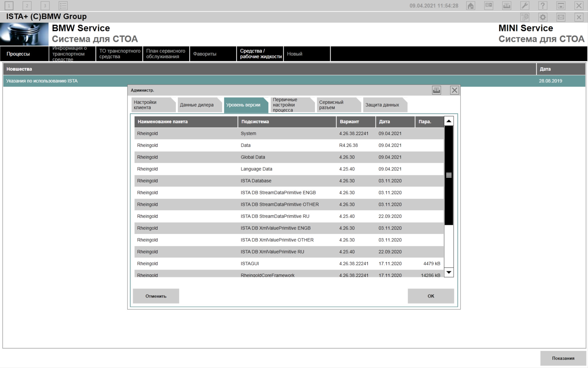Click the Вариант column header
The image size is (588, 368).
(356, 122)
